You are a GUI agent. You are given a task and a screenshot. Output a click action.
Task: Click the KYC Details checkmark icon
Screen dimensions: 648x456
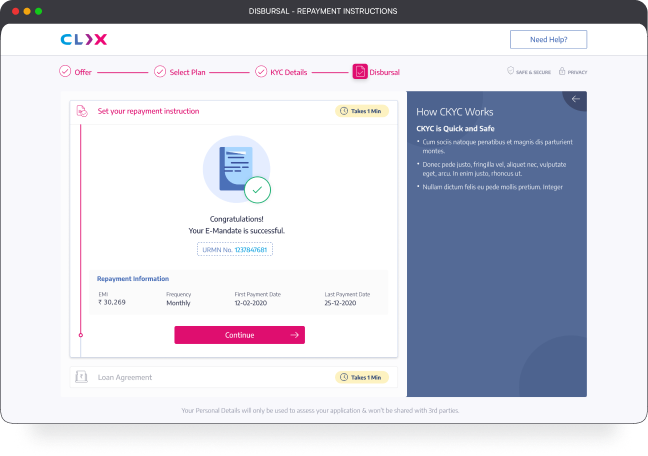[260, 72]
